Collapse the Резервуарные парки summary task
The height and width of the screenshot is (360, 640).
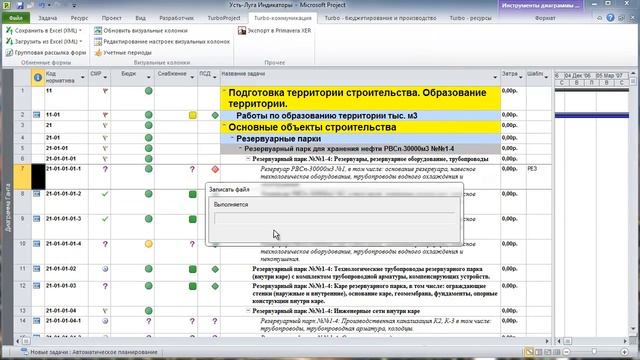pos(232,138)
